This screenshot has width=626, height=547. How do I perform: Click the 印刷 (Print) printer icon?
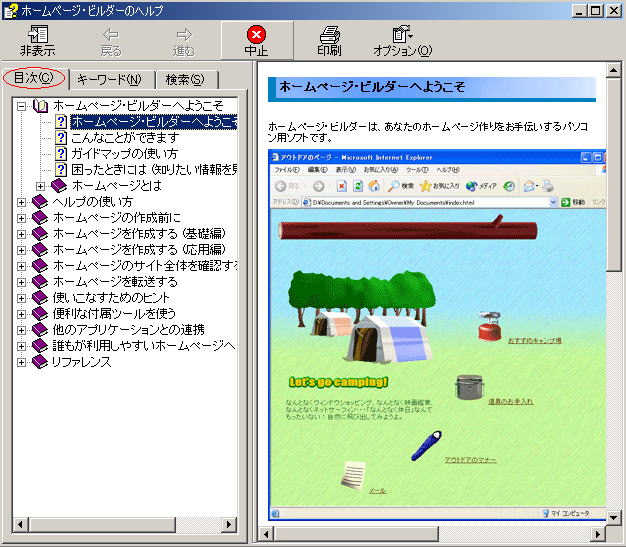coord(329,34)
